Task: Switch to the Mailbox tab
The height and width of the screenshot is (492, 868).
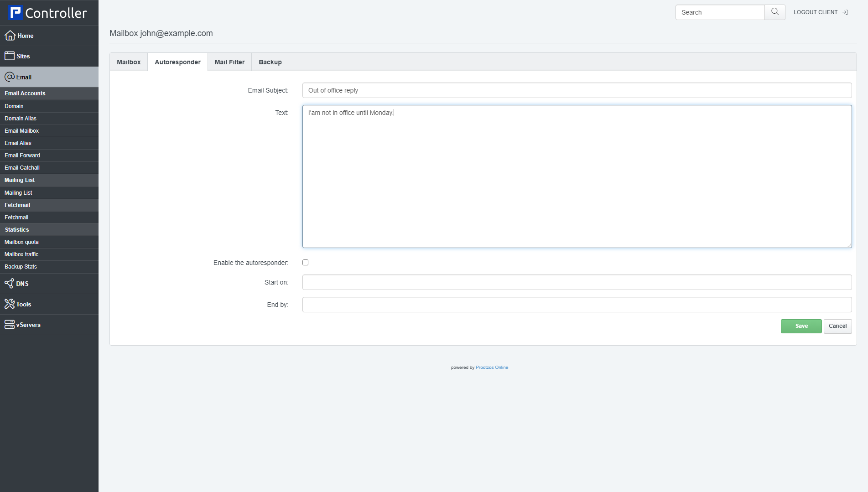Action: [128, 62]
